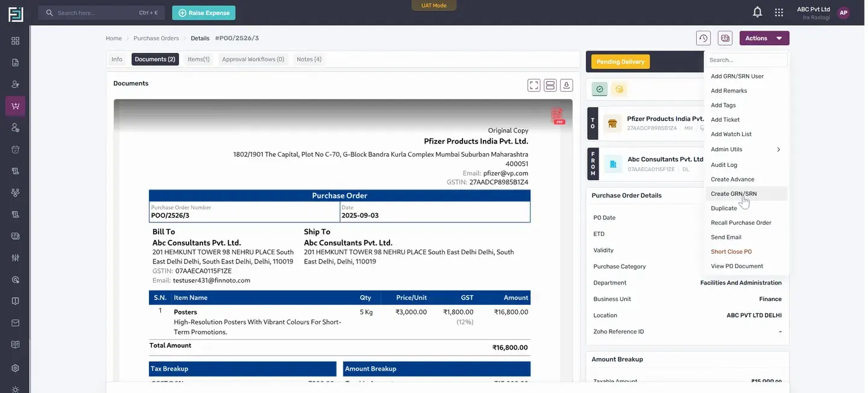This screenshot has height=393, width=868.
Task: Click the shopping cart icon in sidebar
Action: tap(15, 106)
